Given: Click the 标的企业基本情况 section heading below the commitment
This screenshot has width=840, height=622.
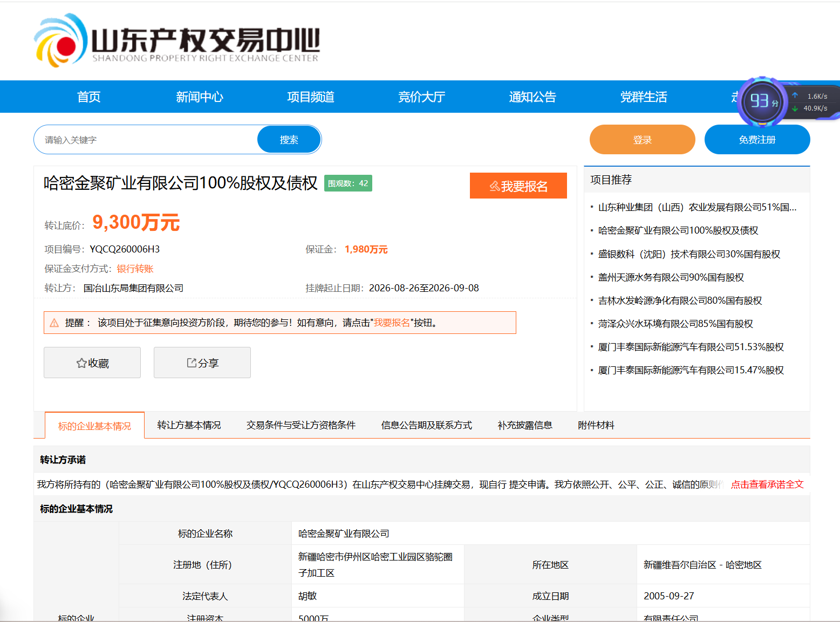Looking at the screenshot, I should pyautogui.click(x=76, y=509).
